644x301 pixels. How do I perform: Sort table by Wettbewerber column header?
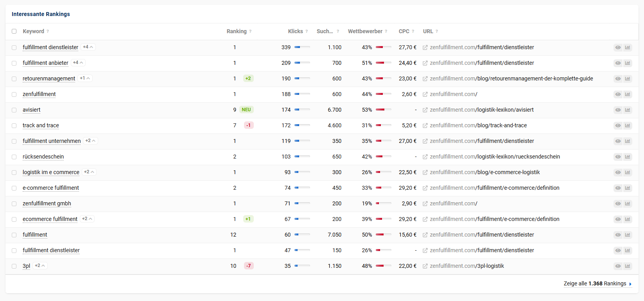365,31
